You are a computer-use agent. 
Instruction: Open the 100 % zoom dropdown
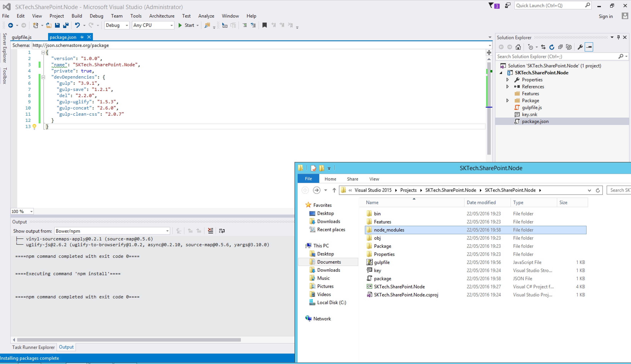pyautogui.click(x=31, y=211)
